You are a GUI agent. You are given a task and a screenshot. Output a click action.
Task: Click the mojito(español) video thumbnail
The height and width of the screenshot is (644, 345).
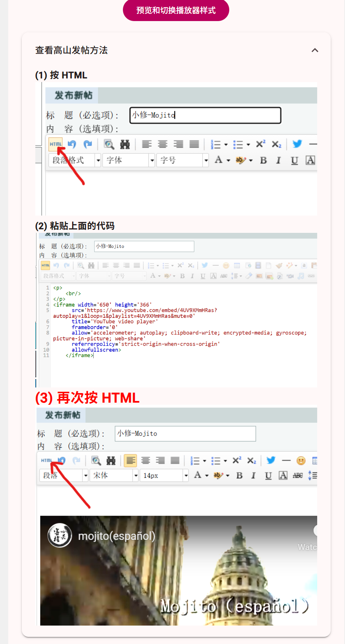pyautogui.click(x=179, y=570)
